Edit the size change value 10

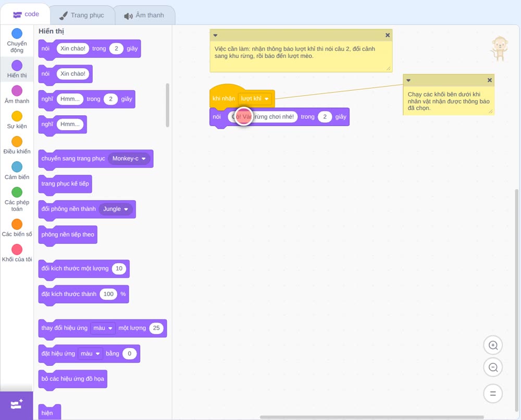click(119, 268)
